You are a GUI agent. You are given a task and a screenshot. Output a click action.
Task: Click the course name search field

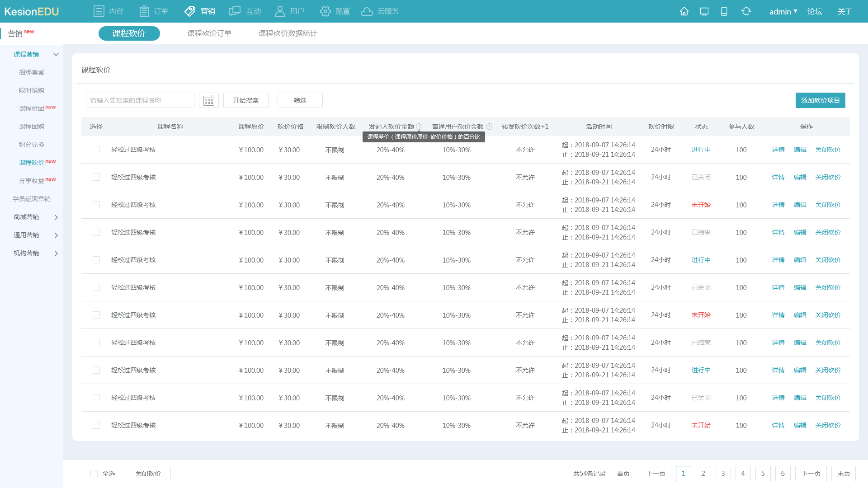tap(140, 100)
